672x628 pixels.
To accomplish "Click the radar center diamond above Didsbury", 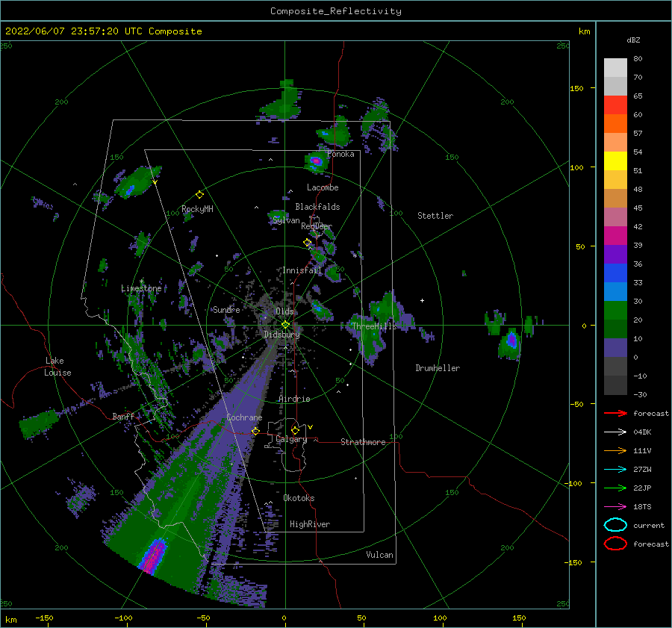I will 285,325.
